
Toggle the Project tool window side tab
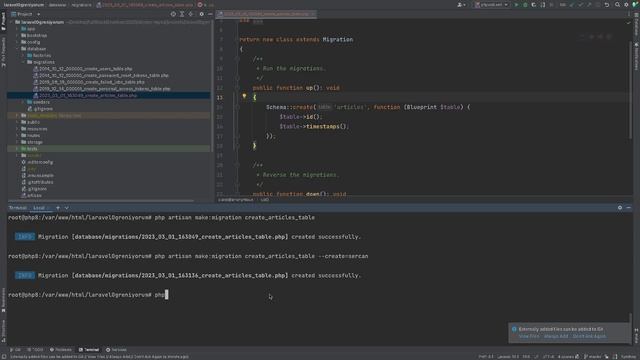click(x=3, y=21)
